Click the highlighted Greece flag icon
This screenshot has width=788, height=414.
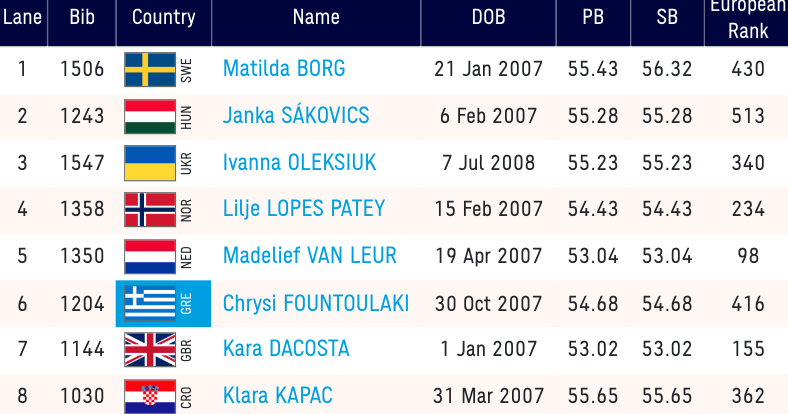coord(149,304)
